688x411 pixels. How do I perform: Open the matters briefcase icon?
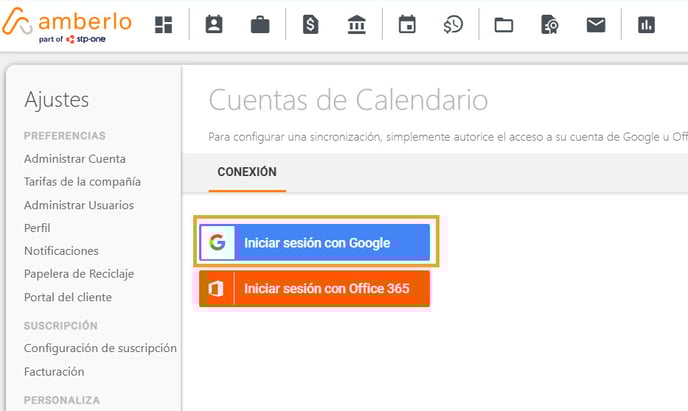tap(260, 25)
